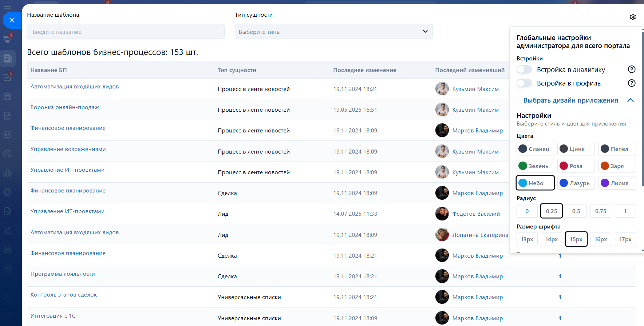
Task: Open the Тип сущности dropdown
Action: point(333,32)
